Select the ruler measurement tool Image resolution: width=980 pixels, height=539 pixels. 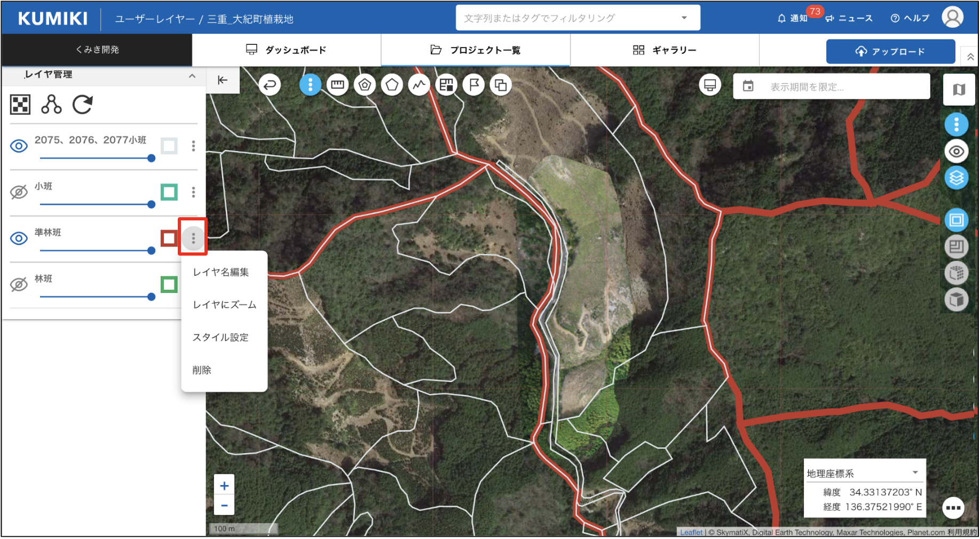coord(337,85)
